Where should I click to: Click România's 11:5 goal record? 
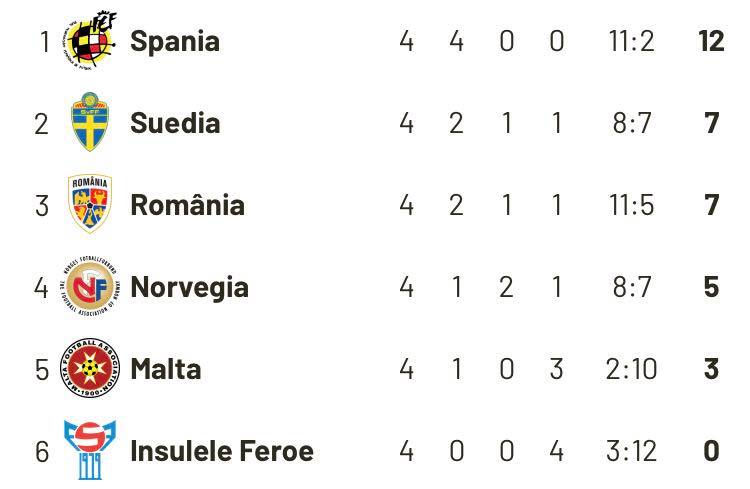click(631, 205)
